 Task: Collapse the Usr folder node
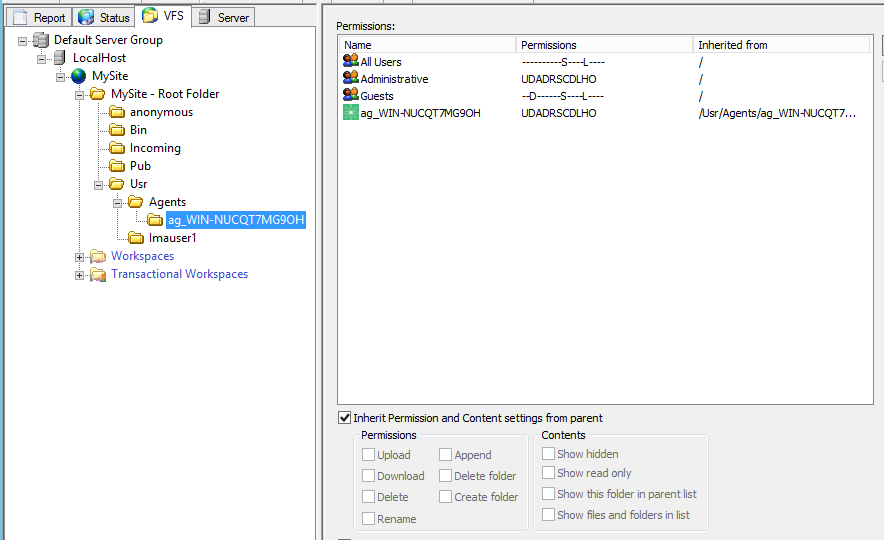(98, 184)
